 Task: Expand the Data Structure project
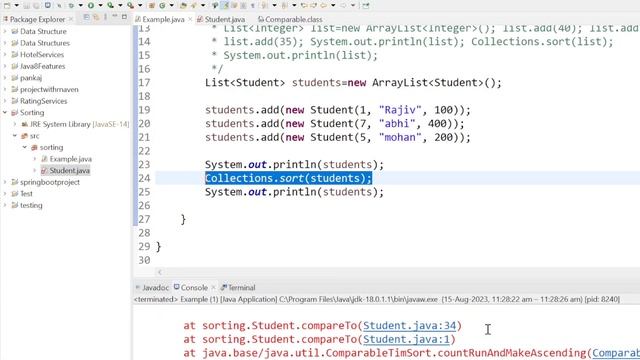pos(5,31)
